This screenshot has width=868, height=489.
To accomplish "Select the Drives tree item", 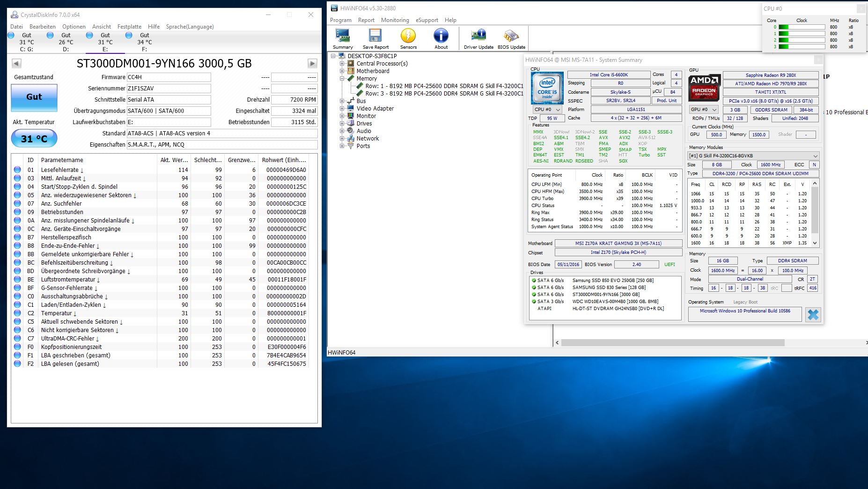I will click(x=364, y=124).
